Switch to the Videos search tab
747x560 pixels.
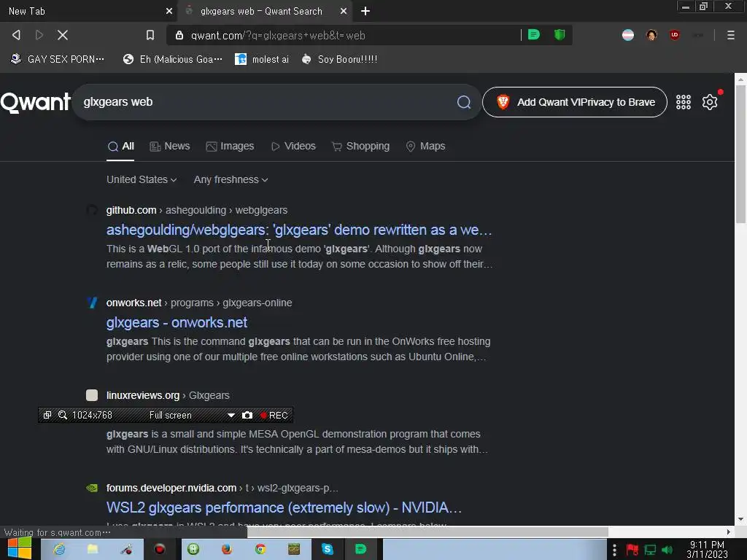[293, 146]
